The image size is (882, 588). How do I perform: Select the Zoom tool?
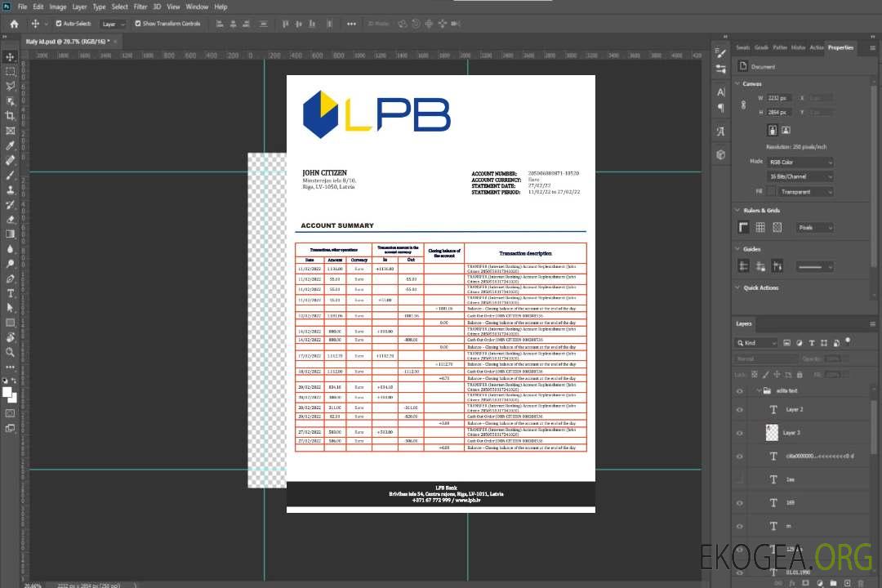point(10,352)
